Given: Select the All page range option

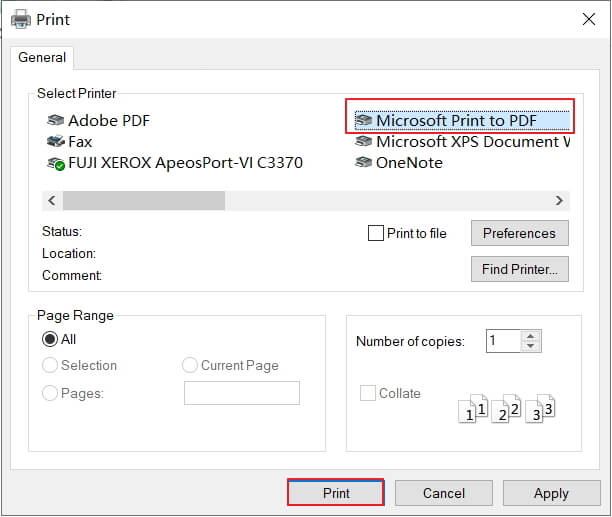Looking at the screenshot, I should pos(50,339).
